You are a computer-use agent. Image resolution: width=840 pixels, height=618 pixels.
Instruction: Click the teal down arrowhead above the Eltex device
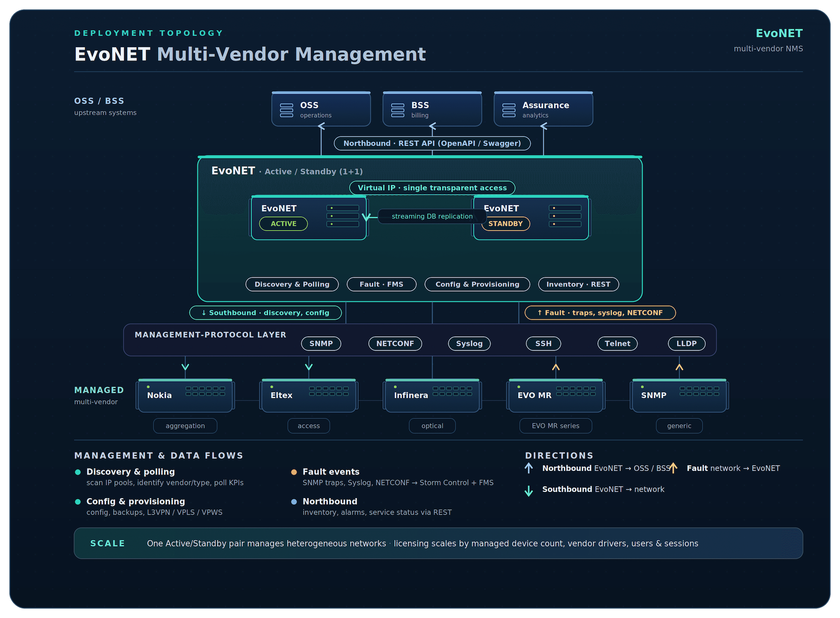tap(309, 367)
